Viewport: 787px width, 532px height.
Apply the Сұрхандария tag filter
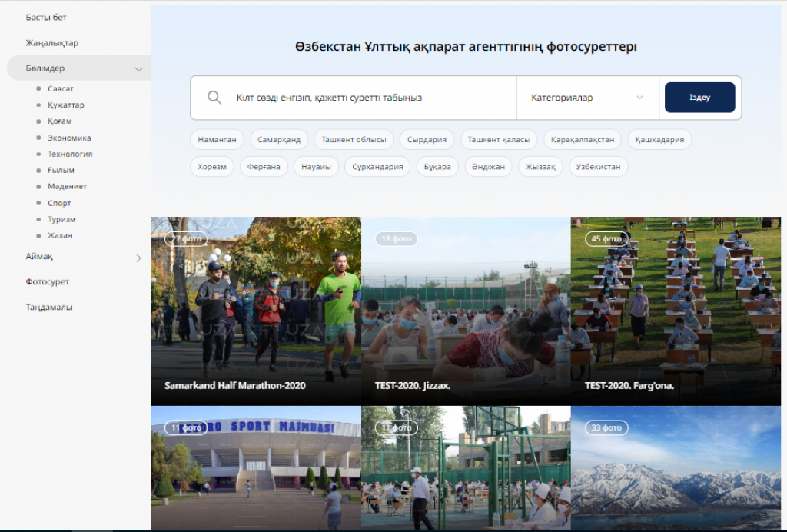tap(377, 166)
